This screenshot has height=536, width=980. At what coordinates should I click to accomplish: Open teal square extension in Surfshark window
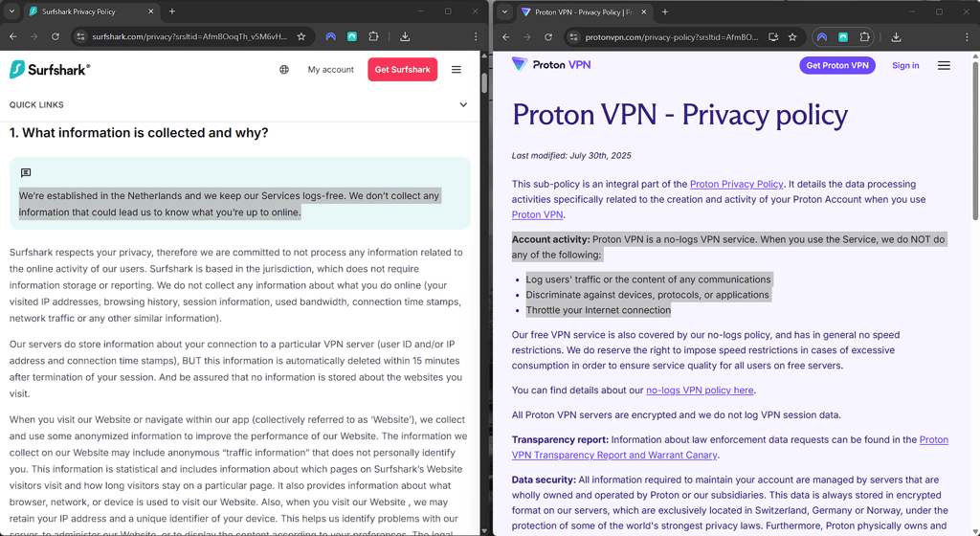pos(352,37)
